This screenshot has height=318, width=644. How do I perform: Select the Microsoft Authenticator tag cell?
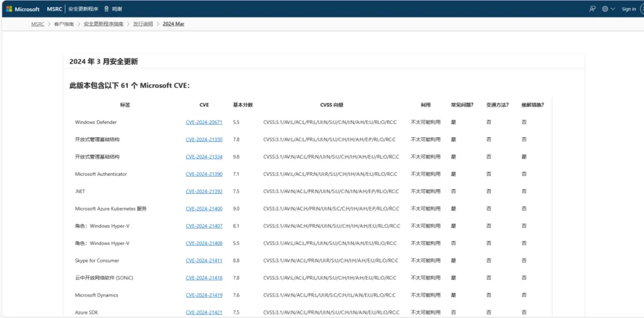pyautogui.click(x=101, y=174)
